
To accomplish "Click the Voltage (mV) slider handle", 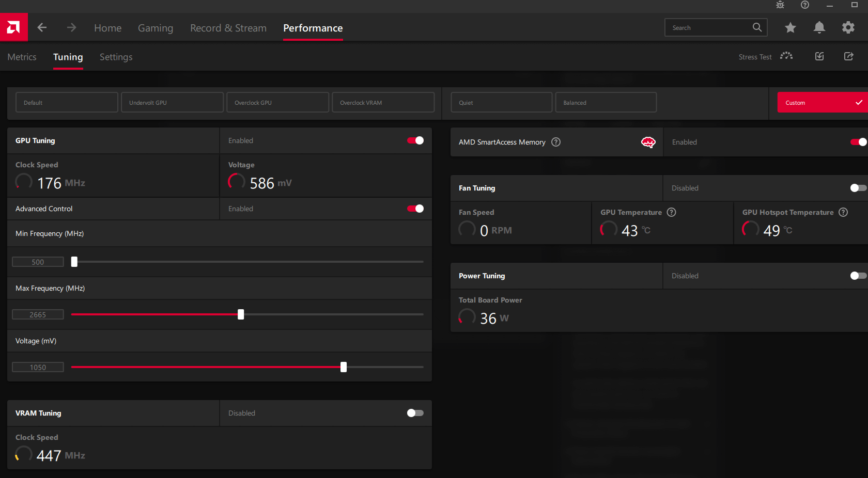I will 344,367.
